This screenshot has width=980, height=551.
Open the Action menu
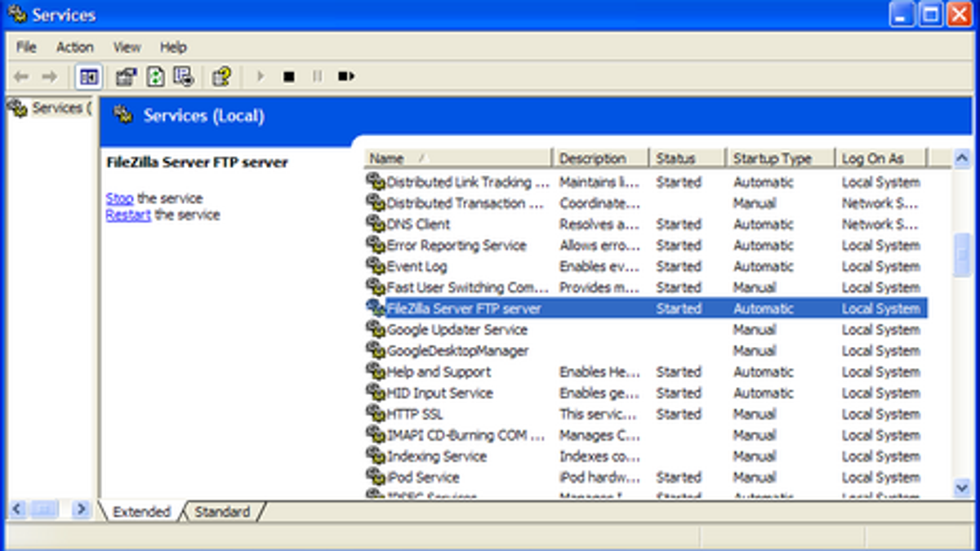[x=75, y=47]
